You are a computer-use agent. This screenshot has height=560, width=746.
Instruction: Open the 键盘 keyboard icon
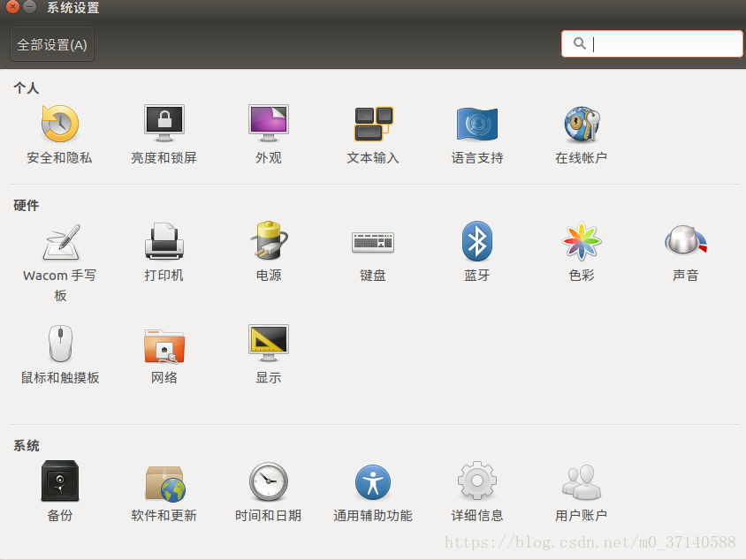[373, 242]
